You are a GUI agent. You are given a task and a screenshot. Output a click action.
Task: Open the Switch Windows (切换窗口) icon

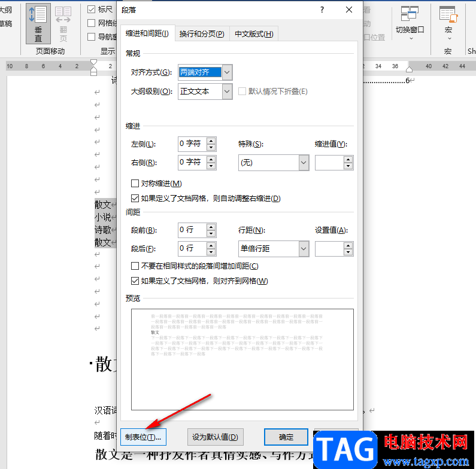click(x=410, y=24)
